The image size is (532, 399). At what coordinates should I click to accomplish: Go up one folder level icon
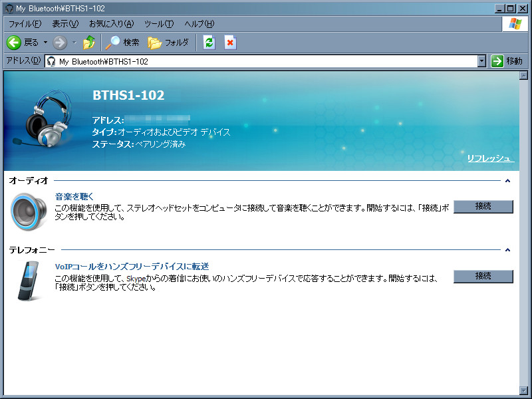(89, 43)
